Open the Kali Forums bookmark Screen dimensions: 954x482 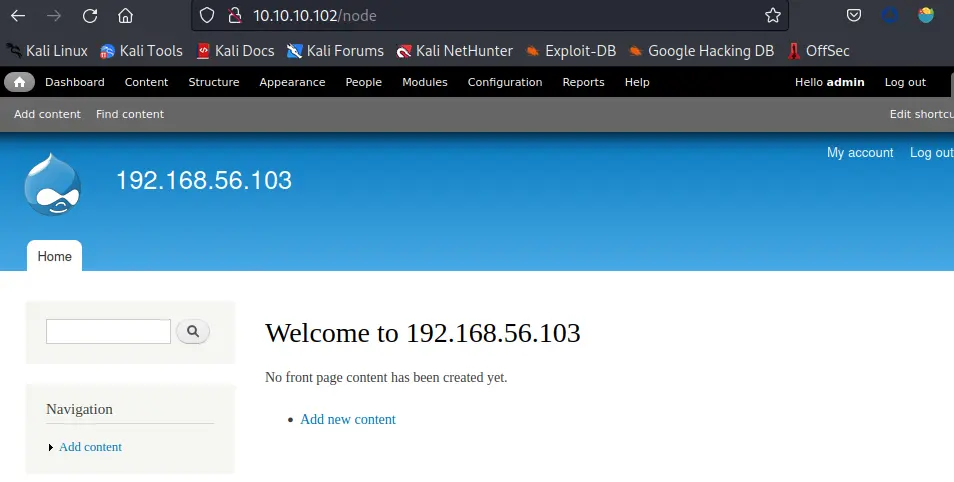335,51
